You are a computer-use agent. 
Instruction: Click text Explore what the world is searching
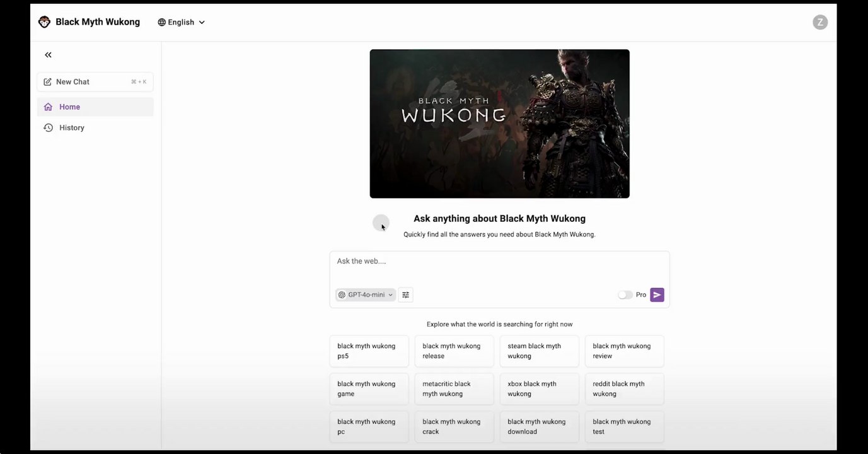(x=499, y=324)
